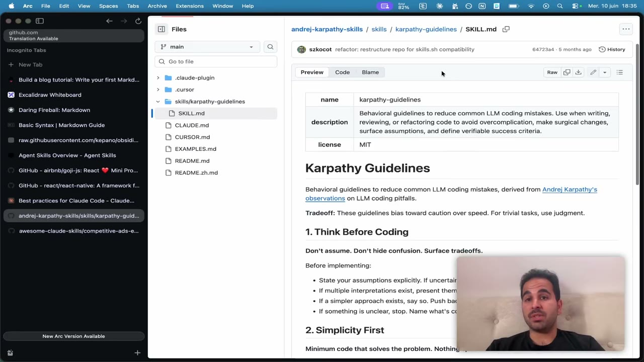Switch to awesome-claude-skills tab
This screenshot has height=362, width=644.
tap(73, 231)
